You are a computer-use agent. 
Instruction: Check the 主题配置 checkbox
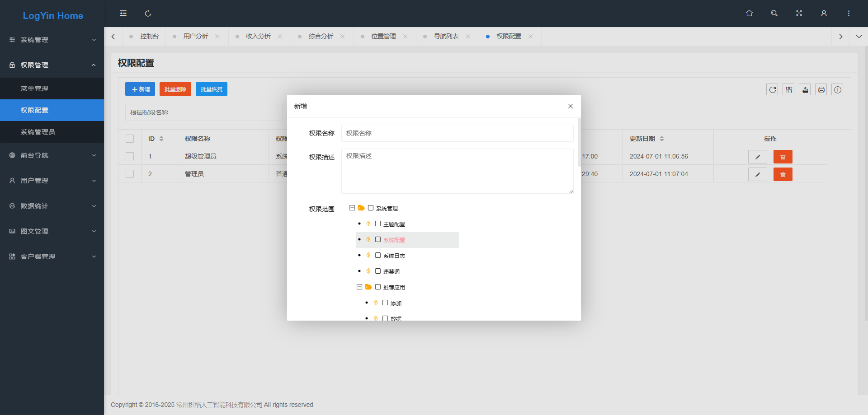coord(378,224)
